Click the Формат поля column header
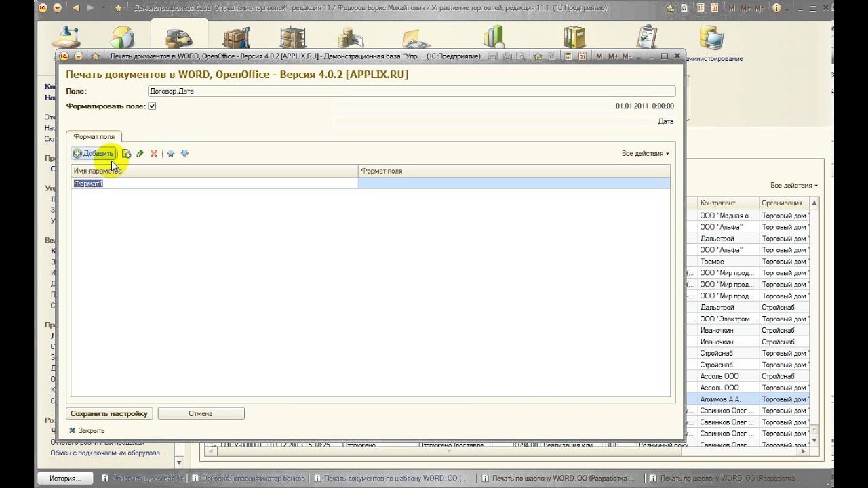This screenshot has width=868, height=488. (514, 171)
